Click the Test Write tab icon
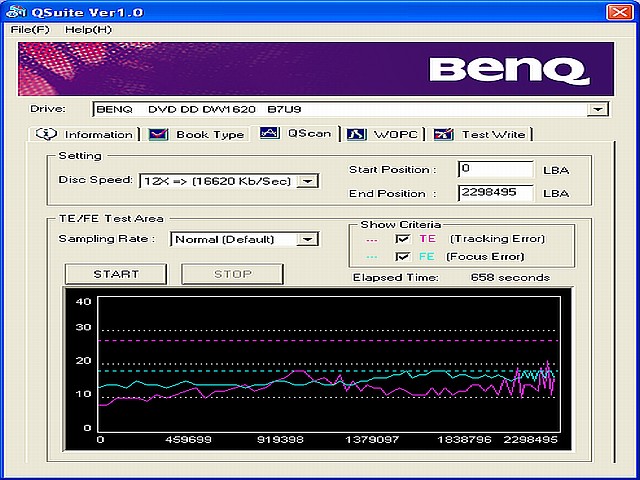Viewport: 640px width, 480px height. pos(444,134)
